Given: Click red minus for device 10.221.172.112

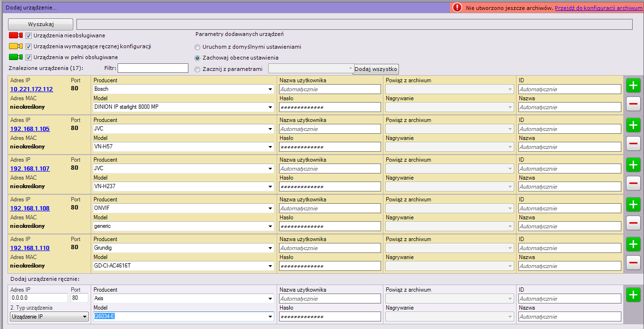Looking at the screenshot, I should pos(633,104).
